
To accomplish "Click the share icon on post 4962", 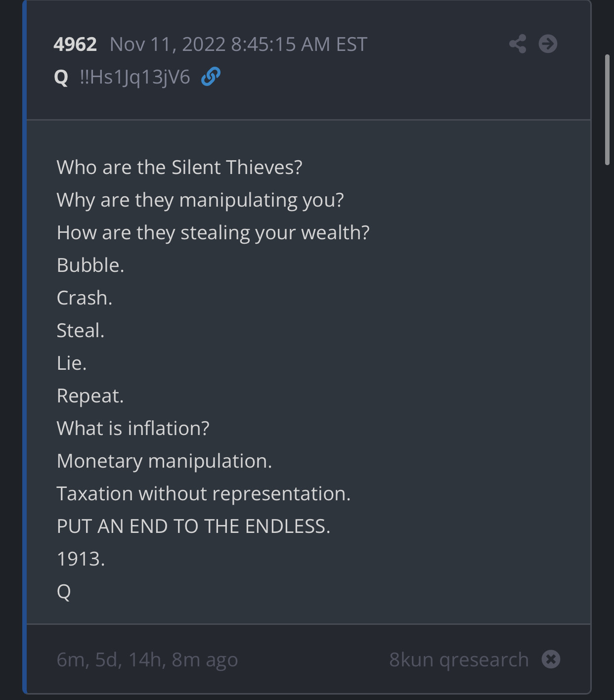I will [518, 44].
